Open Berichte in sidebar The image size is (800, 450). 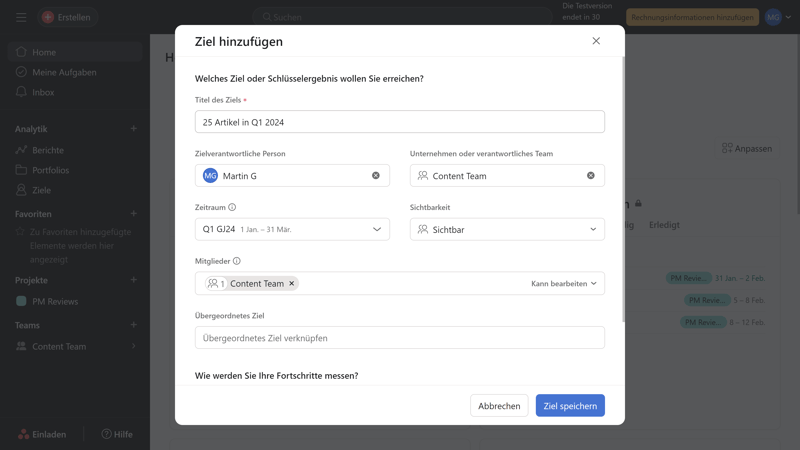pos(75,150)
